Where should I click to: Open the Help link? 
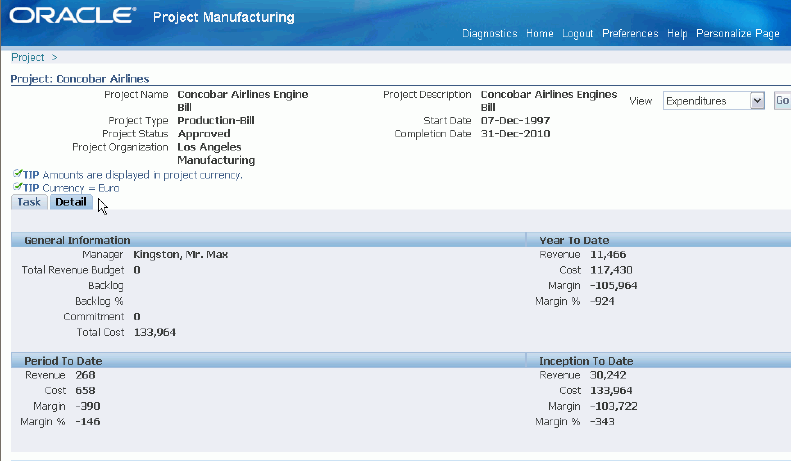point(677,33)
